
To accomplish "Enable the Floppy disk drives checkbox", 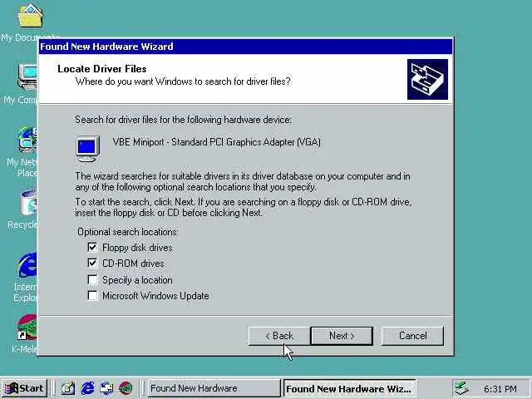I will 92,247.
